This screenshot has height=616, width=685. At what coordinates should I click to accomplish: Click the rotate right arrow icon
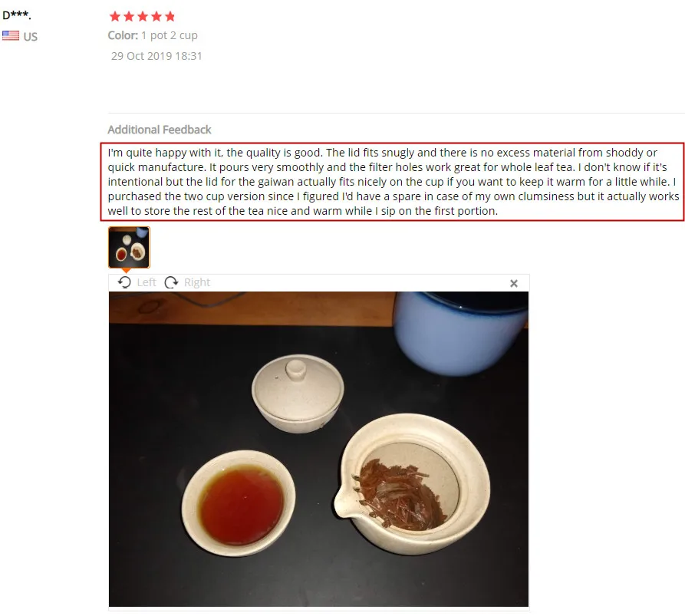pos(171,282)
